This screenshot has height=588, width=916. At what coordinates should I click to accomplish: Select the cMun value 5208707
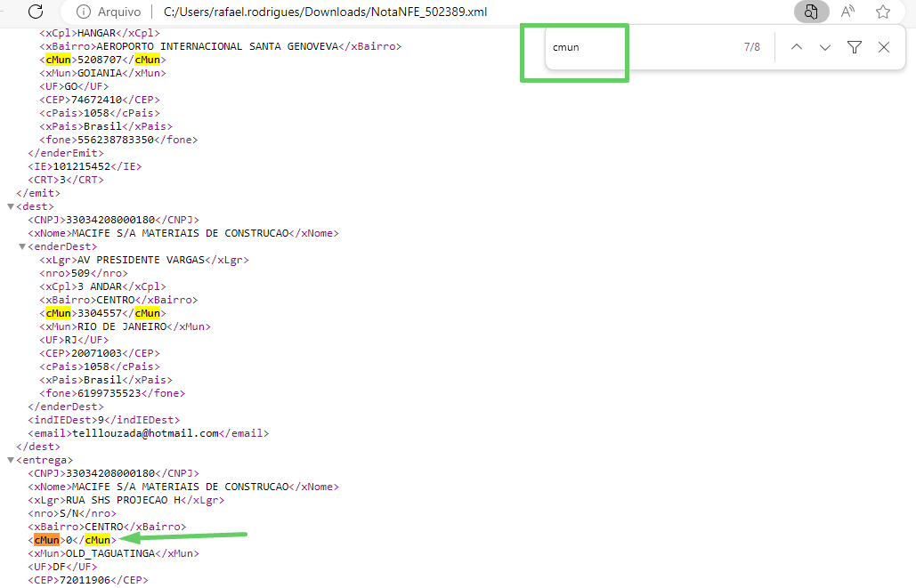pos(100,60)
